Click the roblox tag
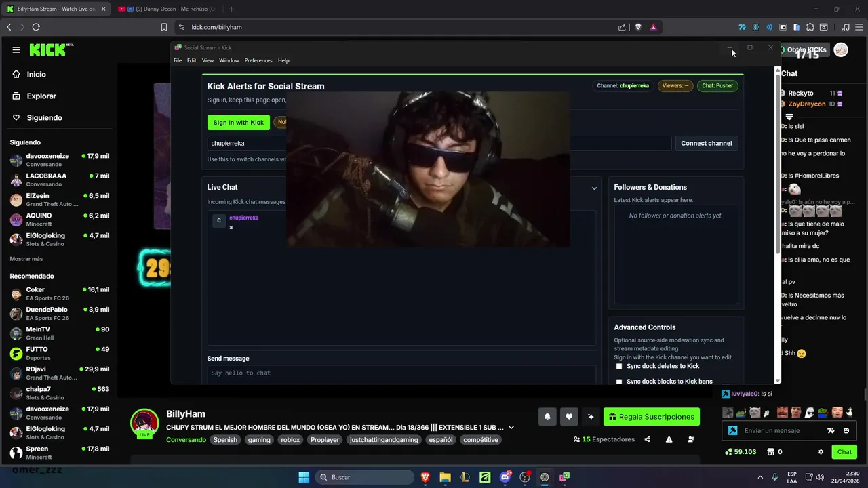This screenshot has height=488, width=868. [x=290, y=440]
